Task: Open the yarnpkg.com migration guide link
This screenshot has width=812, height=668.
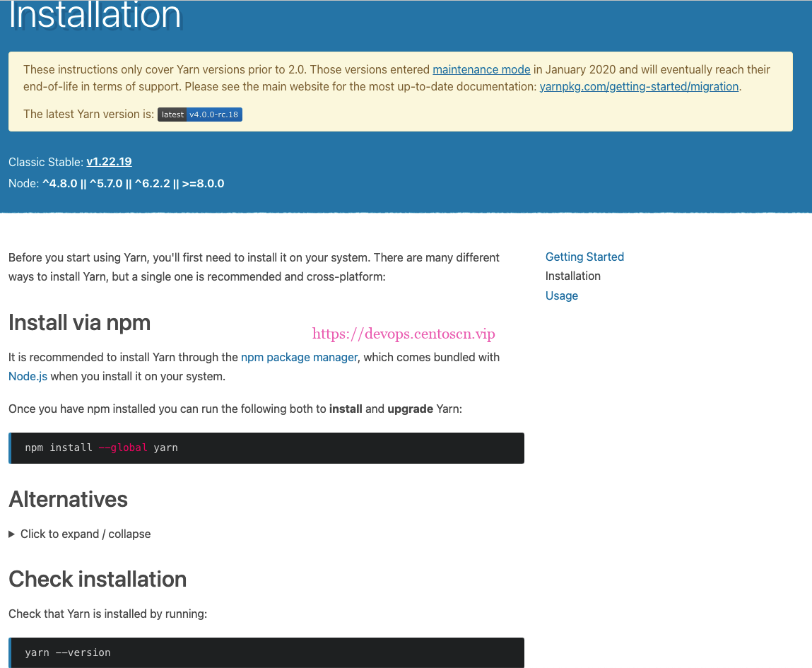Action: (x=639, y=87)
